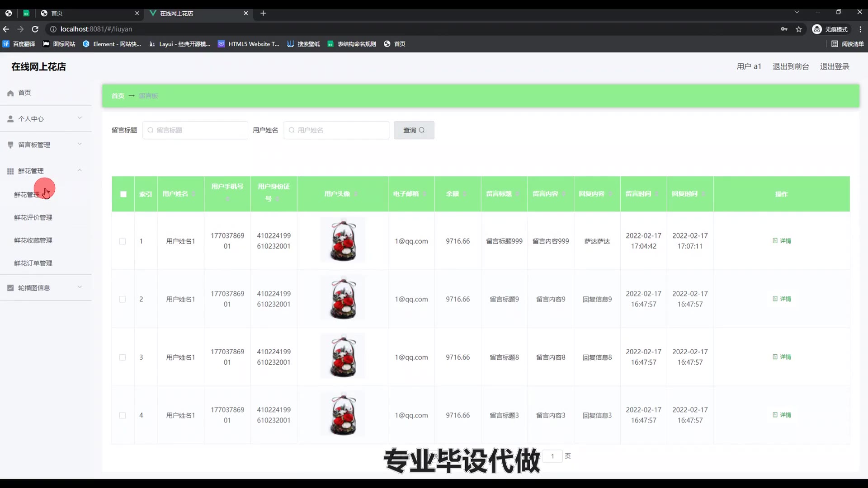Screen dimensions: 868x488
Task: Click 首页 in green breadcrumb bar
Action: (118, 96)
